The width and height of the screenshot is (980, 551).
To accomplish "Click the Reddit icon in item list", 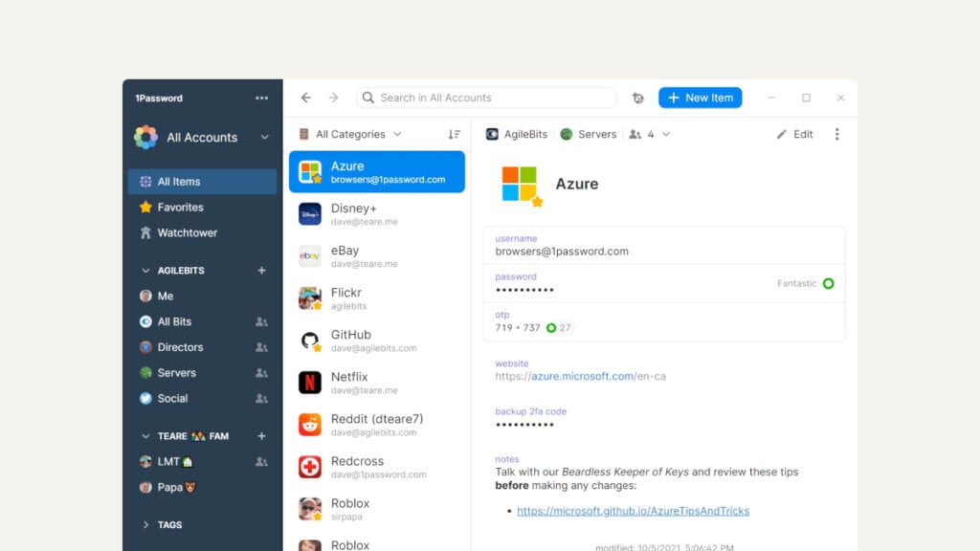I will pos(310,425).
